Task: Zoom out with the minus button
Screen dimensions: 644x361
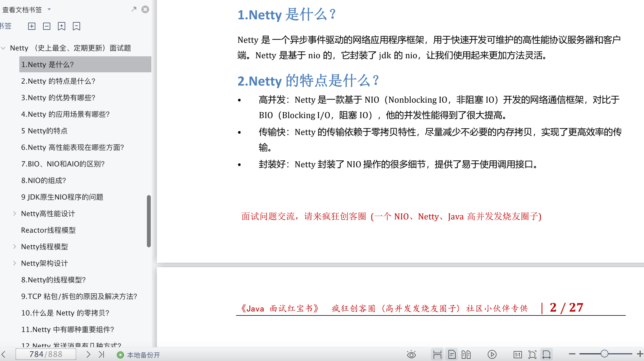Action: point(572,354)
